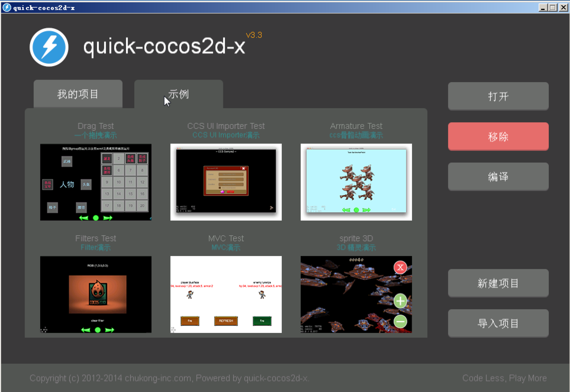Click the copyright footer text
570x392 pixels.
(x=169, y=378)
